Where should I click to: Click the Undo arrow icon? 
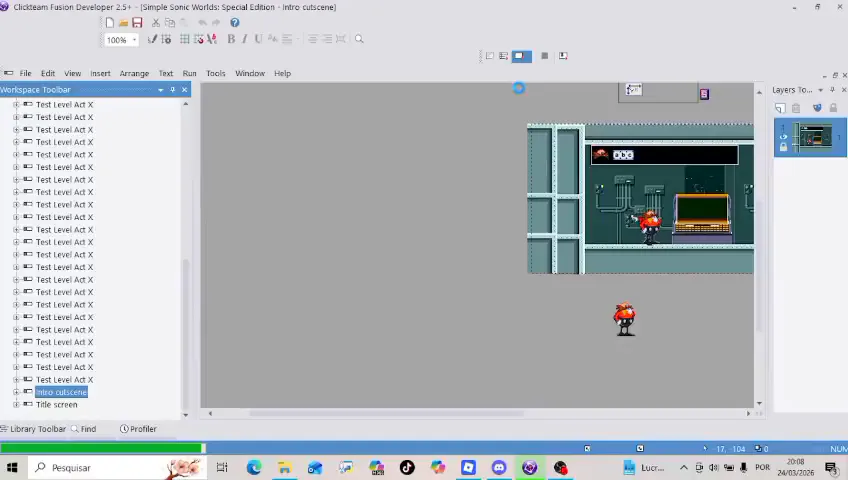tap(202, 23)
